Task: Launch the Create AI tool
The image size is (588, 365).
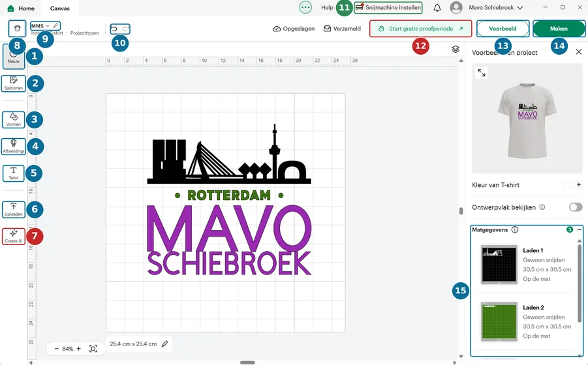Action: pyautogui.click(x=14, y=237)
